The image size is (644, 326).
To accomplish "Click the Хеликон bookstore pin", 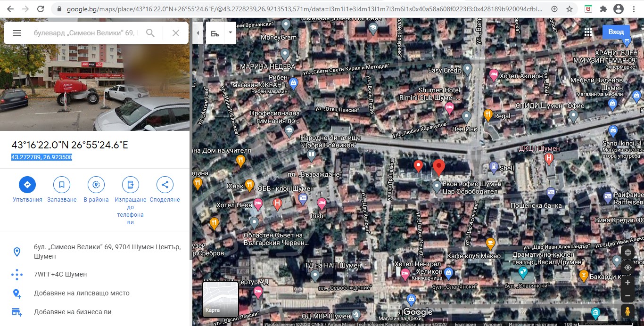I will click(x=449, y=272).
